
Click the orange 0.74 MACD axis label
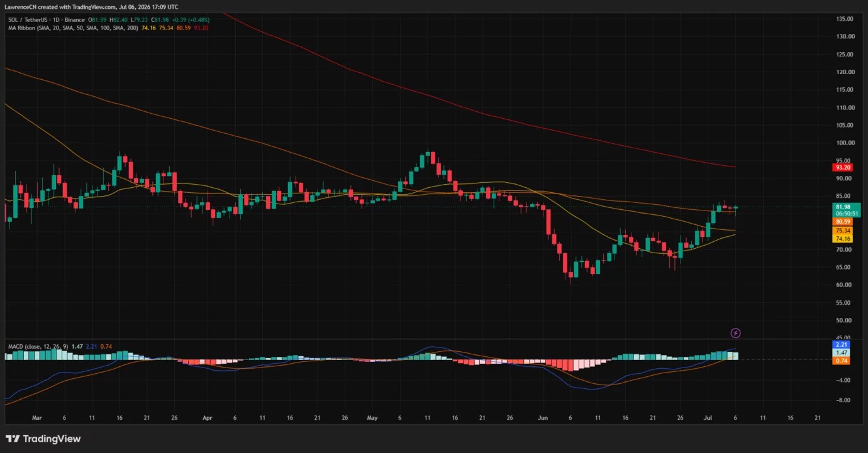tap(841, 361)
